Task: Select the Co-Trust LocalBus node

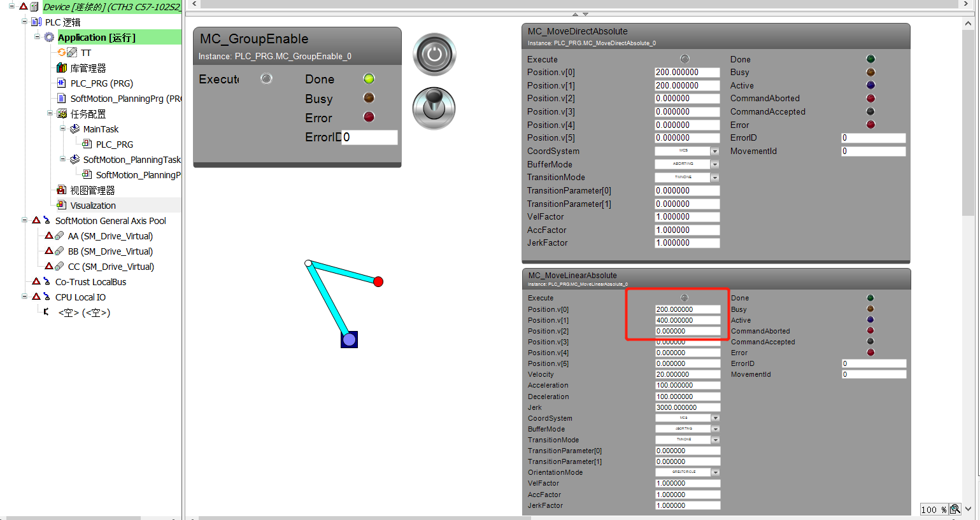Action: point(90,282)
